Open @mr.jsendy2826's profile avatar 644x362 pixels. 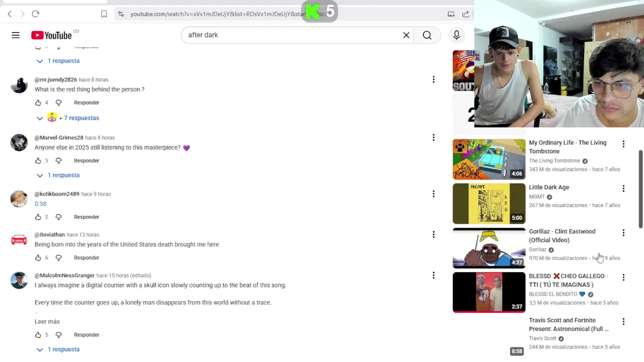(19, 85)
